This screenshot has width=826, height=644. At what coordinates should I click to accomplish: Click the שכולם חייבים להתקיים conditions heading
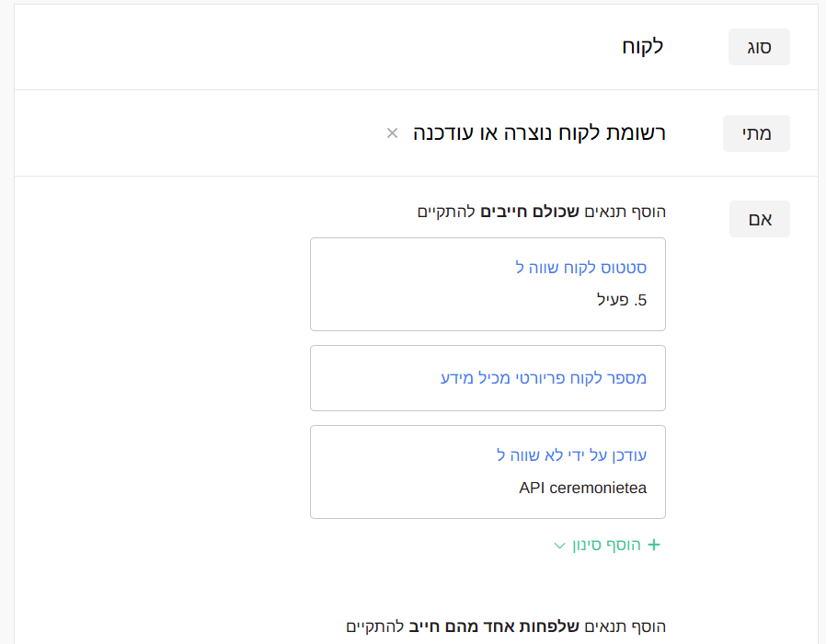(x=541, y=212)
